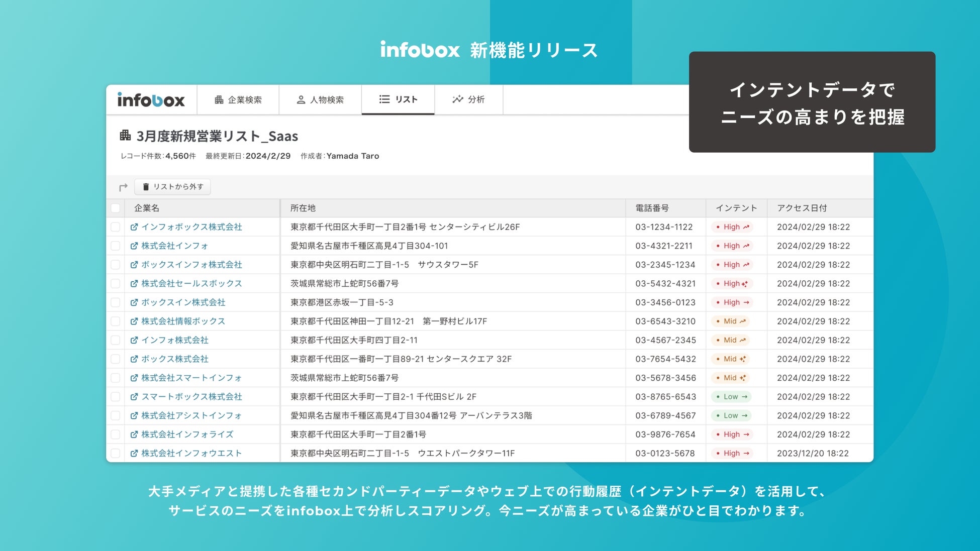Open the 株式会社スマートインフォ company link
Viewport: 980px width, 551px height.
click(x=191, y=378)
